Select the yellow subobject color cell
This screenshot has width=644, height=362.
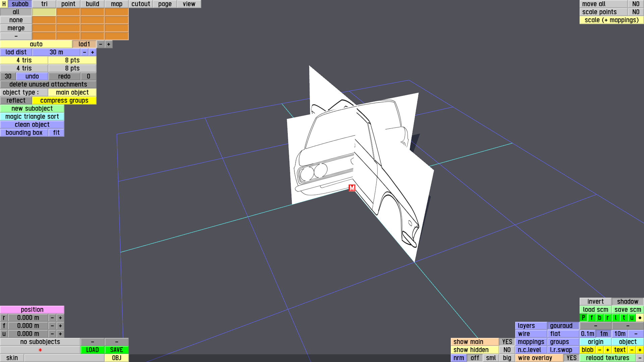(x=44, y=12)
